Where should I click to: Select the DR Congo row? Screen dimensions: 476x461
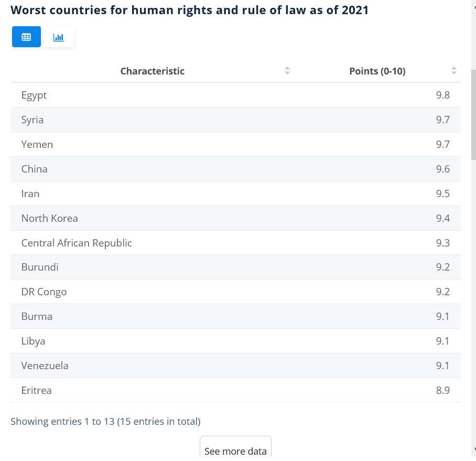point(235,292)
